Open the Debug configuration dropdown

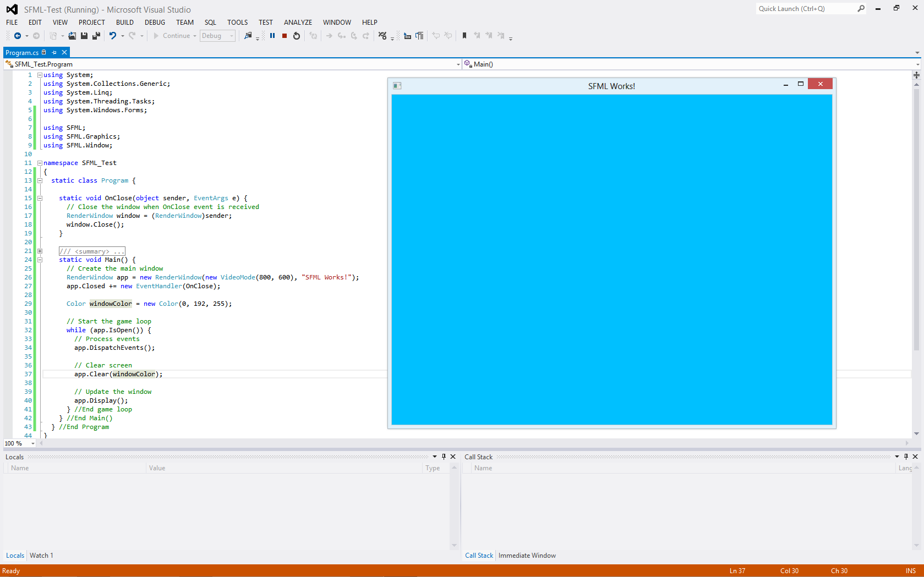coord(217,36)
